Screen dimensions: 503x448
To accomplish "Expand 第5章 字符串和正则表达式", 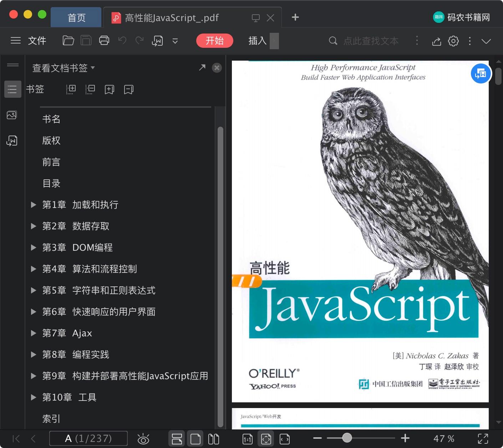I will (34, 290).
